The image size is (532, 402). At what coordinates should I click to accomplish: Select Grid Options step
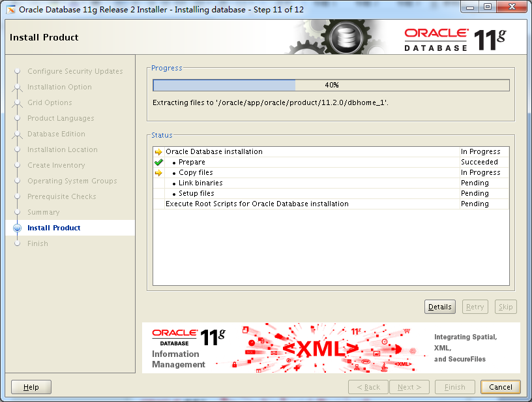pyautogui.click(x=50, y=102)
